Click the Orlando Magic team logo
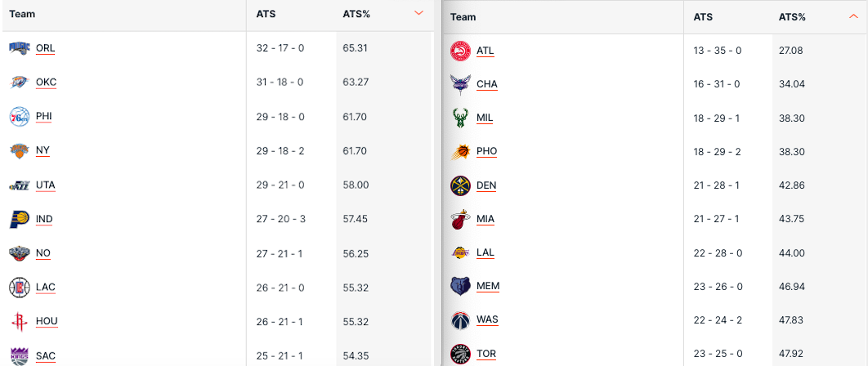 (20, 48)
